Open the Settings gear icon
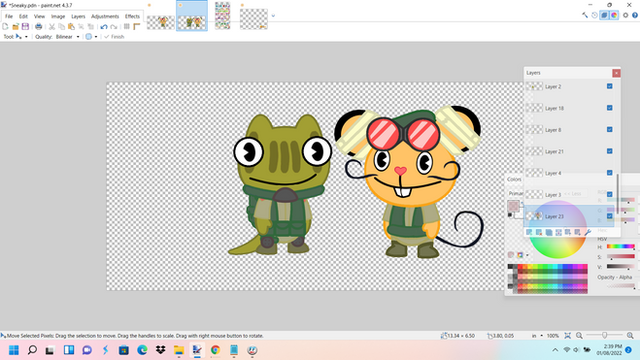Viewport: 640px width, 360px height. [625, 16]
